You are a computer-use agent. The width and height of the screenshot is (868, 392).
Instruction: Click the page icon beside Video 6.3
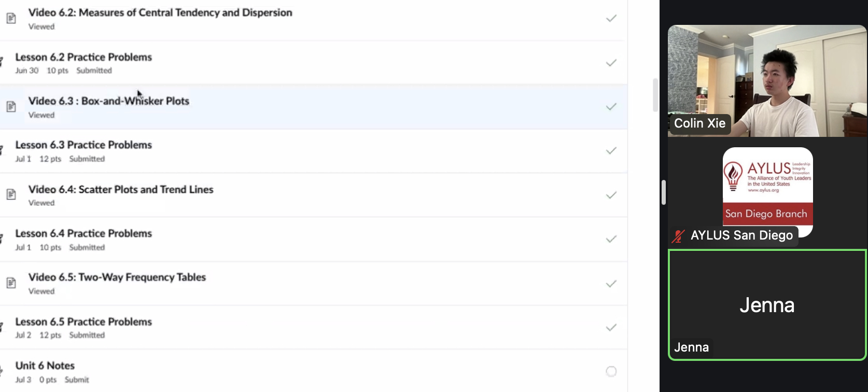pos(11,107)
